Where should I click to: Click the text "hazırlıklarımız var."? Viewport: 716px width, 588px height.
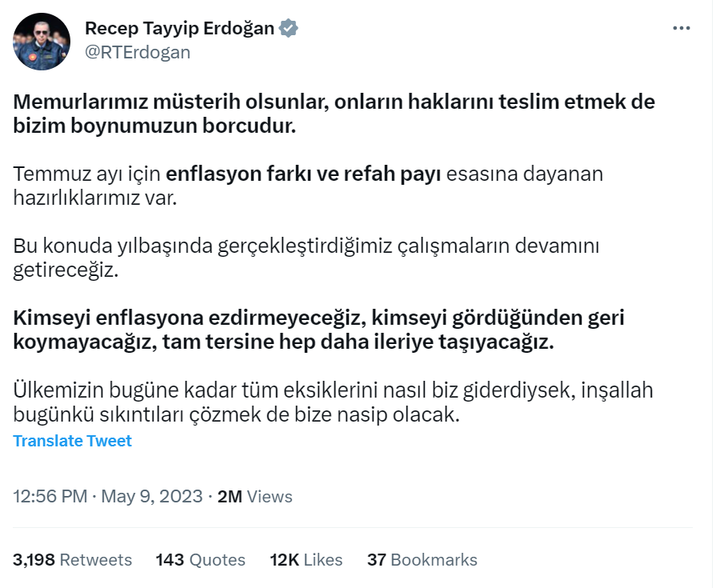point(94,198)
